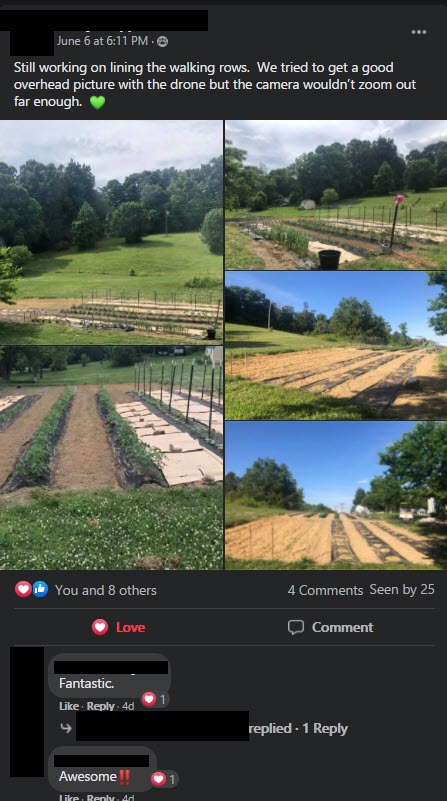This screenshot has width=447, height=801.
Task: Toggle Like on the Fantastic comment
Action: [69, 705]
